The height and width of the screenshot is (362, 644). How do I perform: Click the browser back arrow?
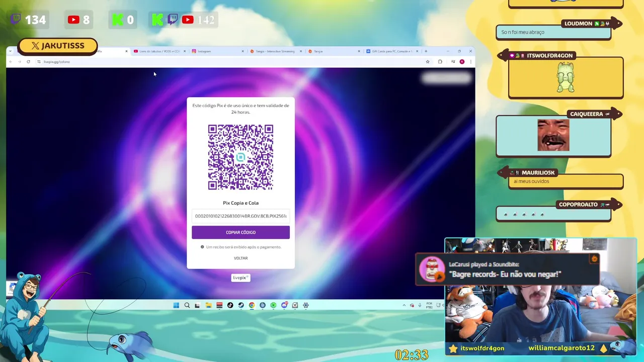click(x=10, y=62)
